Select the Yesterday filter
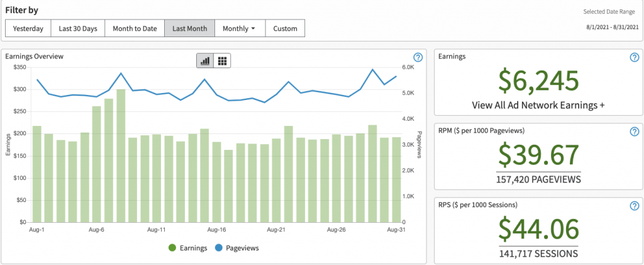This screenshot has height=265, width=644. (28, 28)
